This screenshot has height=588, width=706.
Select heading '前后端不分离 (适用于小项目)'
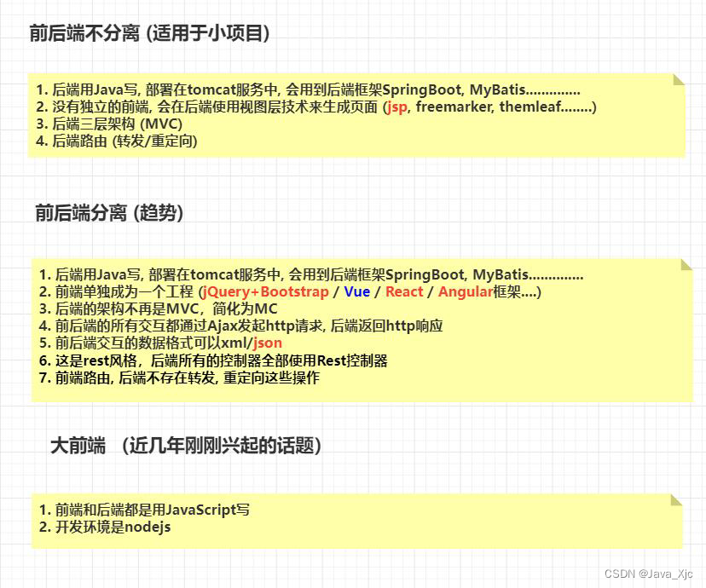(x=149, y=33)
